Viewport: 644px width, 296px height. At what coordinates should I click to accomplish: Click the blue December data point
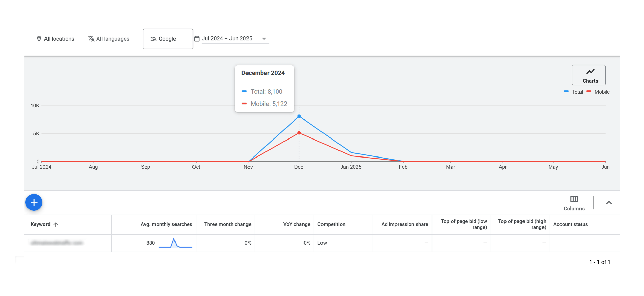(299, 116)
